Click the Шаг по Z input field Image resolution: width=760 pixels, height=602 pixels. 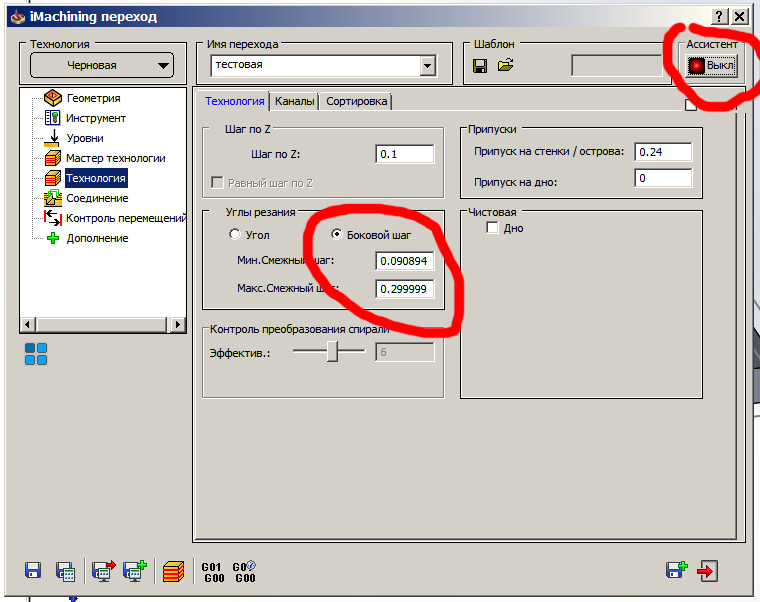click(x=405, y=154)
